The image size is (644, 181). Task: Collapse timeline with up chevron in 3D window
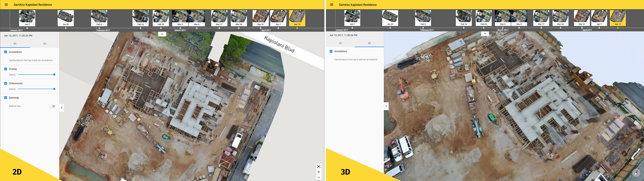485,33
